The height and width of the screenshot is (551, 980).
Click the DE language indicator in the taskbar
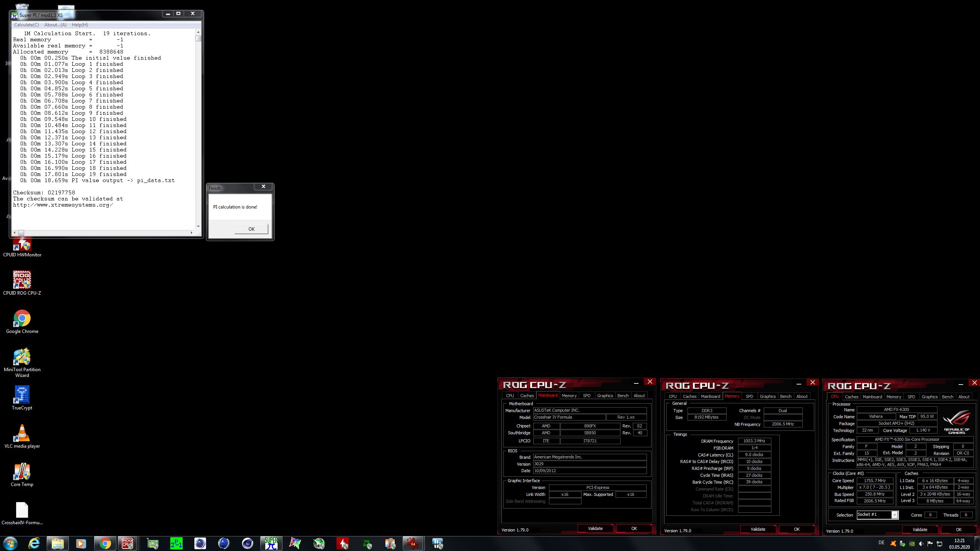point(881,543)
